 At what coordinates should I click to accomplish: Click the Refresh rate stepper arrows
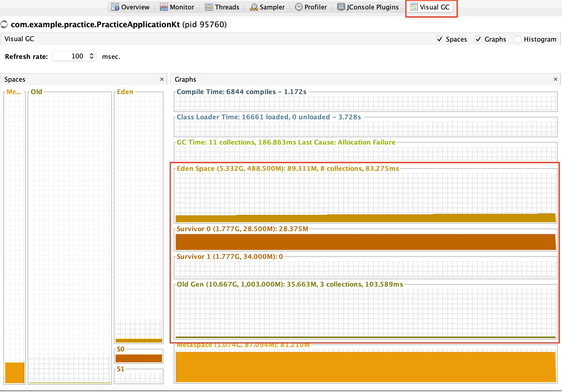pos(92,56)
